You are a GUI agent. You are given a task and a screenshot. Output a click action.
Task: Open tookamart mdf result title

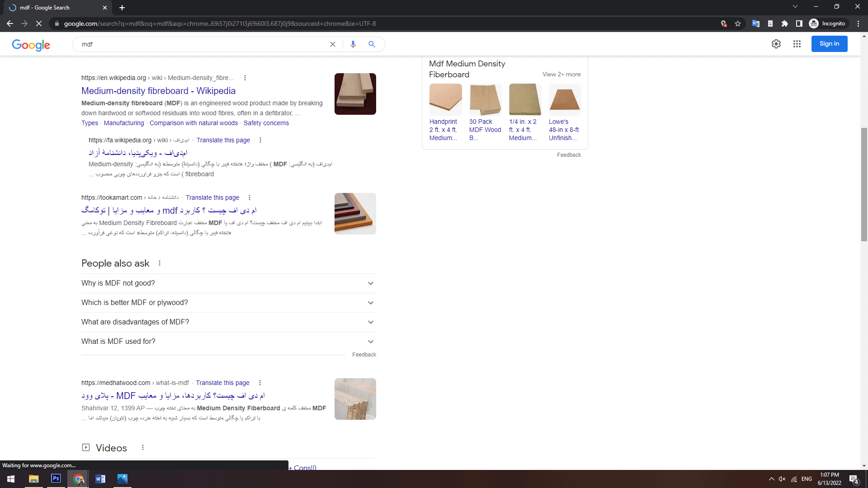tap(169, 210)
